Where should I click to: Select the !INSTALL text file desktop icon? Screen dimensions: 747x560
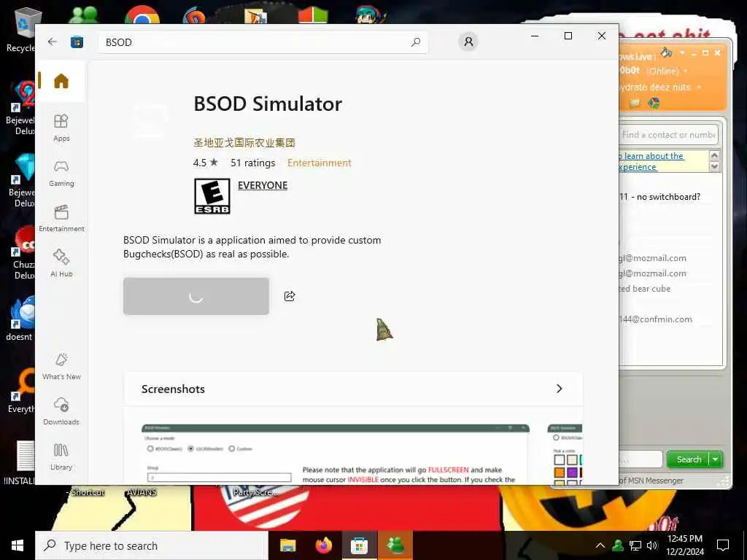(x=19, y=462)
